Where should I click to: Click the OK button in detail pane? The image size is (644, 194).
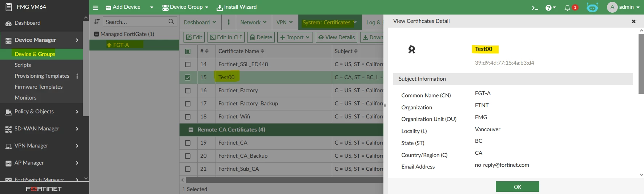click(518, 187)
